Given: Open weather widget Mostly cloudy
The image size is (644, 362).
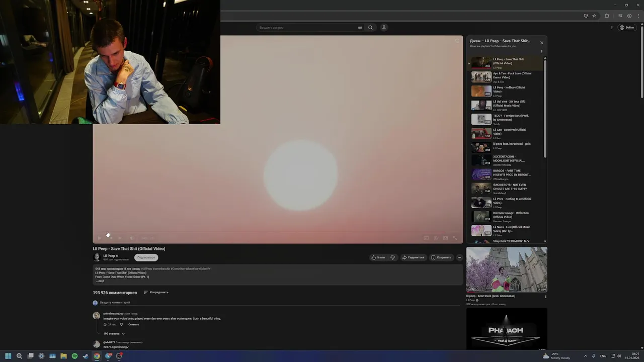Looking at the screenshot, I should click(557, 356).
